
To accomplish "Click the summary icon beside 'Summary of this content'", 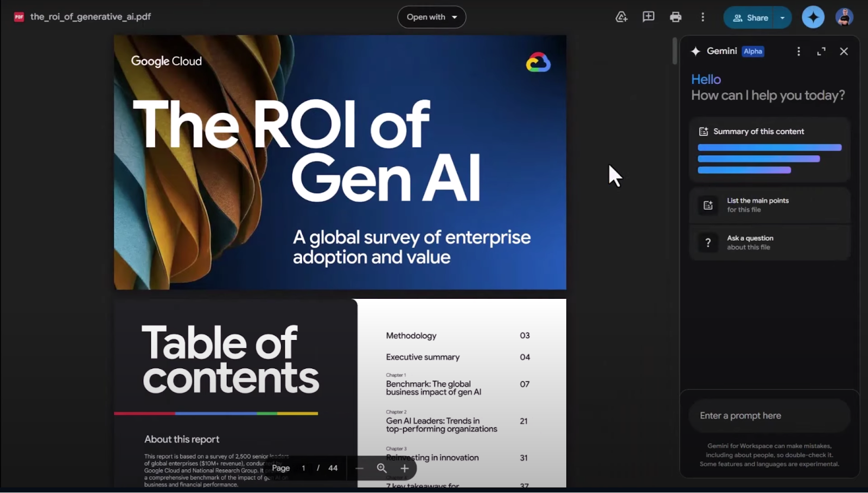I will click(704, 131).
